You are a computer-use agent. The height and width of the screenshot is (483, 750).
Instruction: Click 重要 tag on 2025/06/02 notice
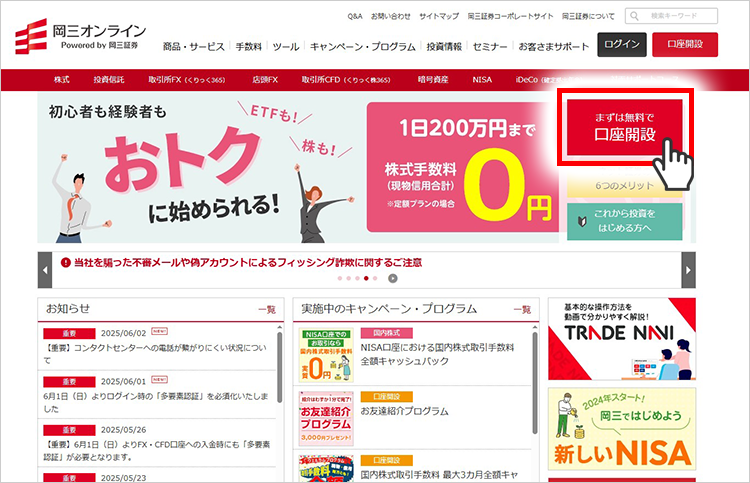pyautogui.click(x=69, y=333)
